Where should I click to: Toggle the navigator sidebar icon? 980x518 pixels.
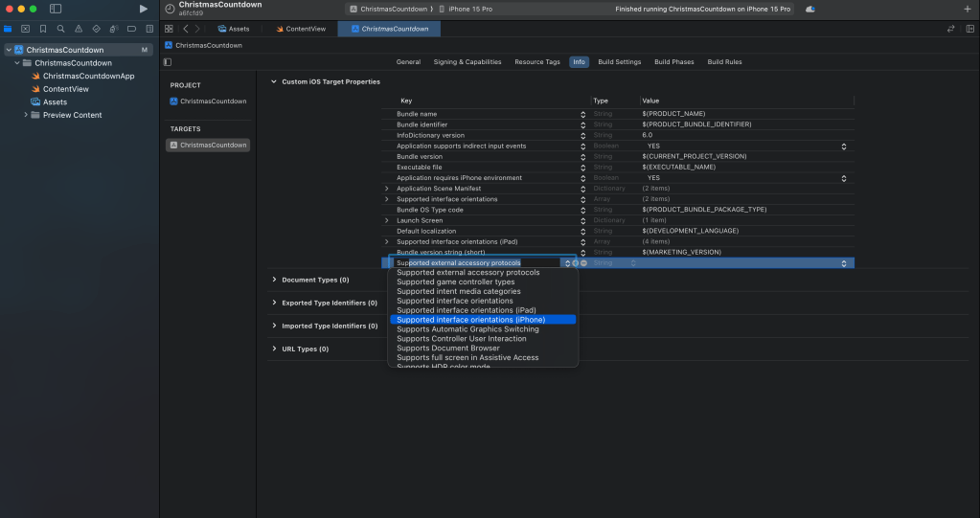point(56,9)
